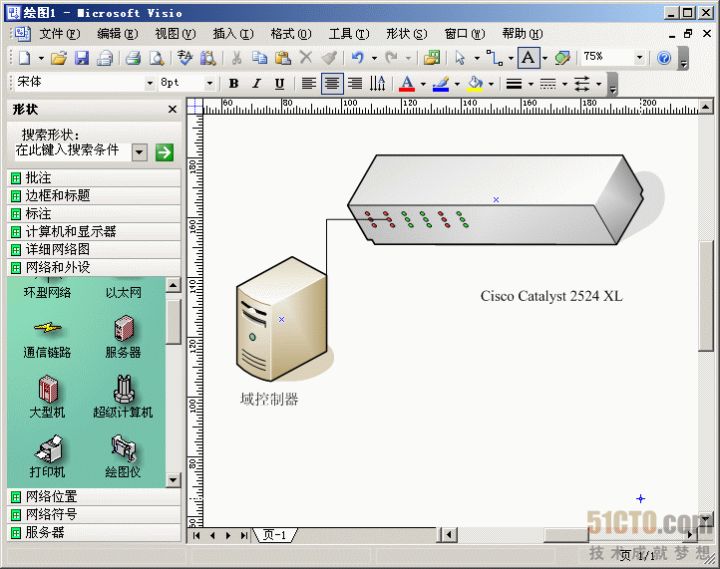
Task: Expand the 网络符号 stencil
Action: 94,514
